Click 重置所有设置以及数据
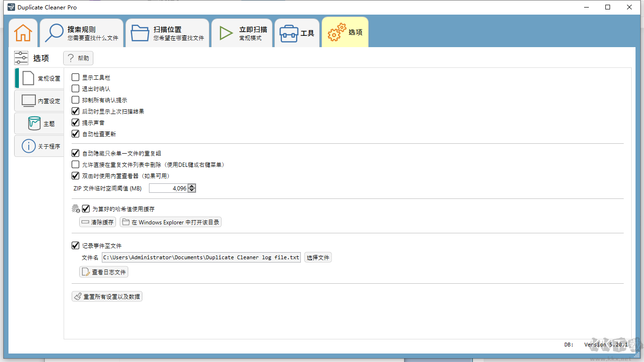The width and height of the screenshot is (644, 362). point(107,296)
